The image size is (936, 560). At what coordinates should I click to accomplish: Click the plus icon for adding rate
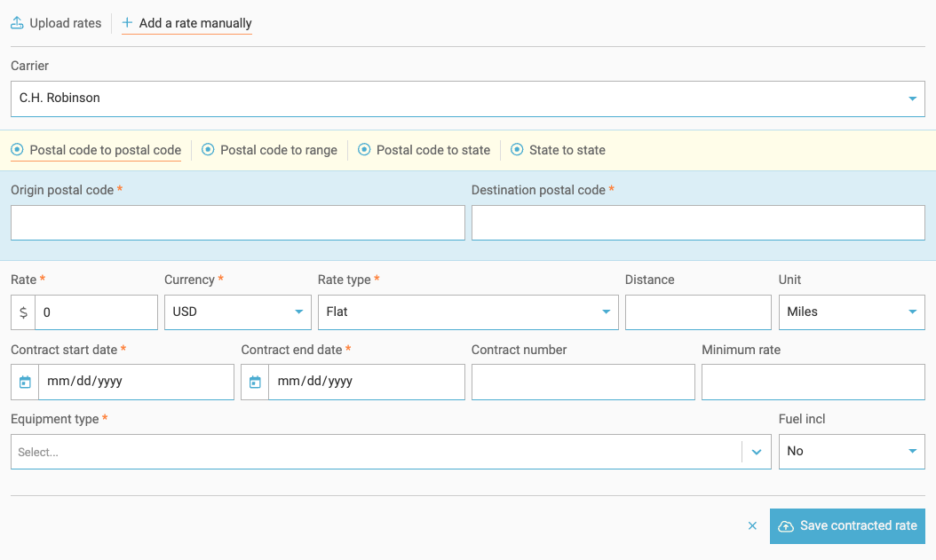pyautogui.click(x=127, y=23)
